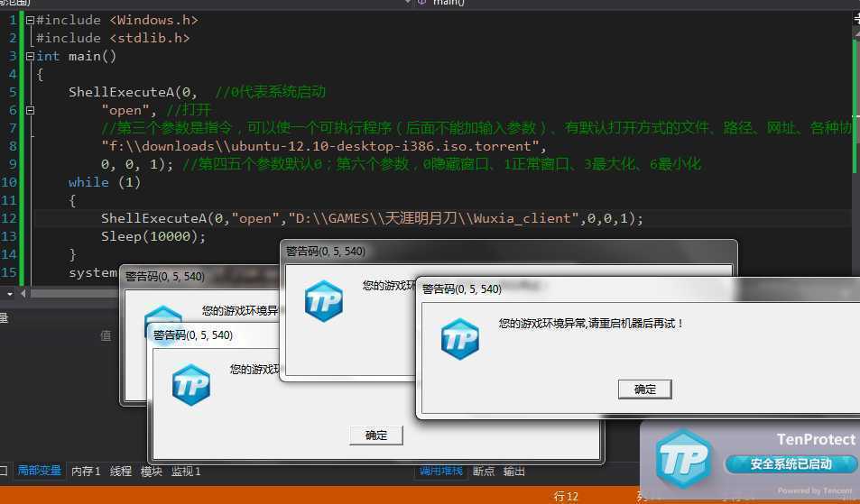Click the title bar of the rightmost 警告码 dialog
This screenshot has width=860, height=504.
[636, 289]
